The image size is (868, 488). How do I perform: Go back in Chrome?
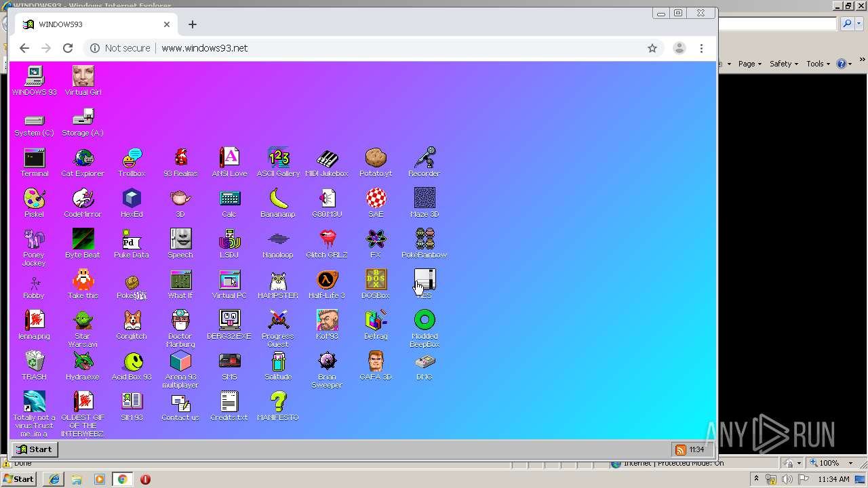[24, 48]
